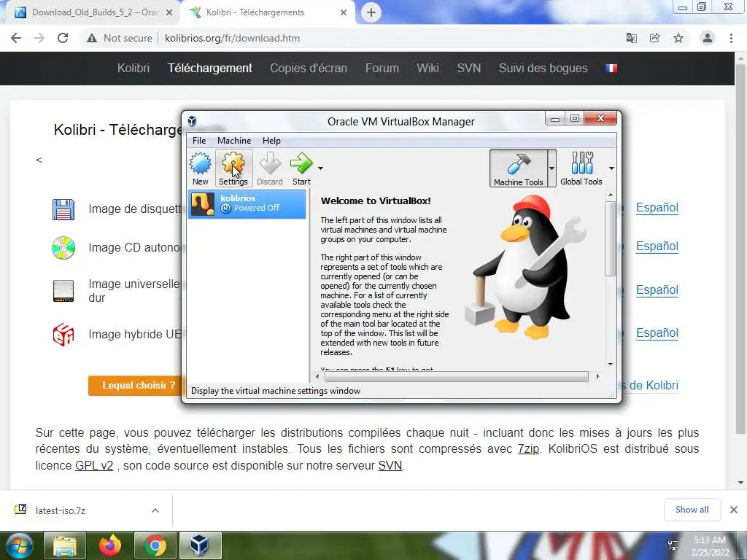Start the VM with green arrow icon

pos(301,163)
